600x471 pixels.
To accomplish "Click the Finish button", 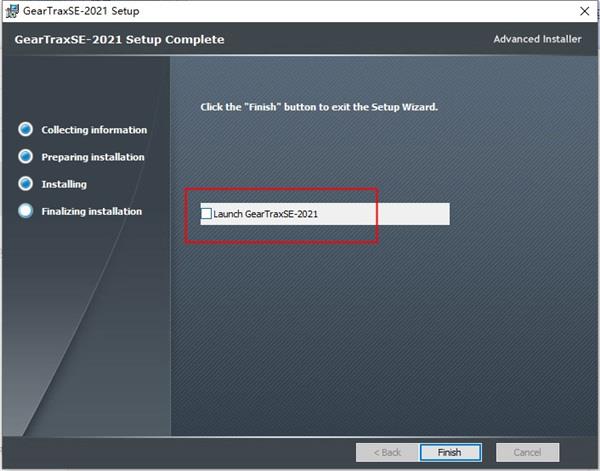I will 450,453.
